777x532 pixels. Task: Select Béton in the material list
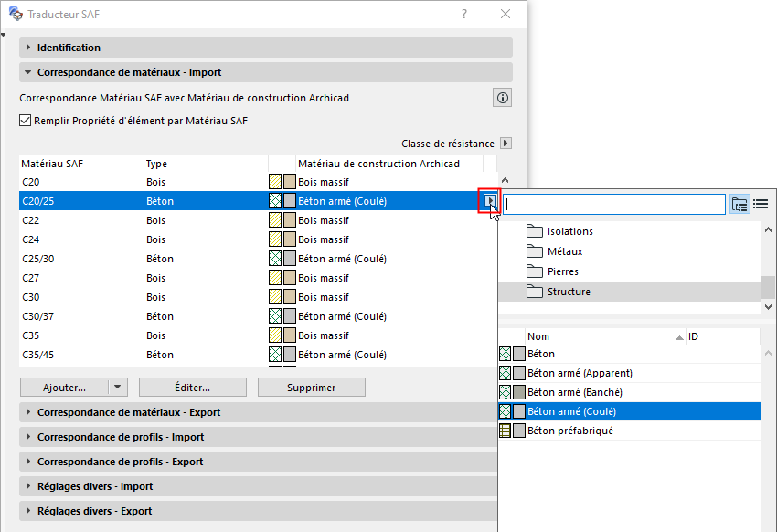(629, 354)
